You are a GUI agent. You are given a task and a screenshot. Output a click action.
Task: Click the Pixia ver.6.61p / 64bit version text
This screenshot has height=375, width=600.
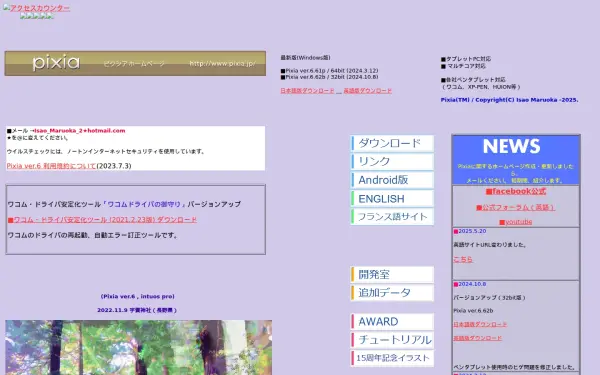329,71
